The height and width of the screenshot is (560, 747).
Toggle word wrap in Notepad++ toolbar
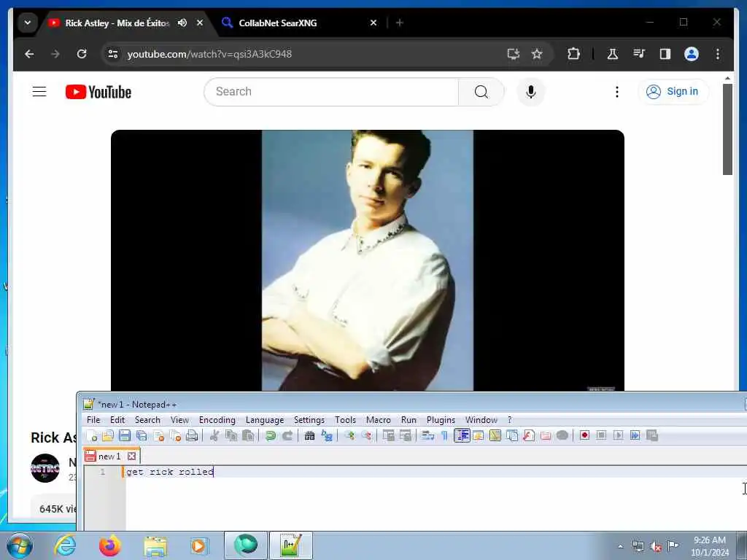pyautogui.click(x=427, y=436)
